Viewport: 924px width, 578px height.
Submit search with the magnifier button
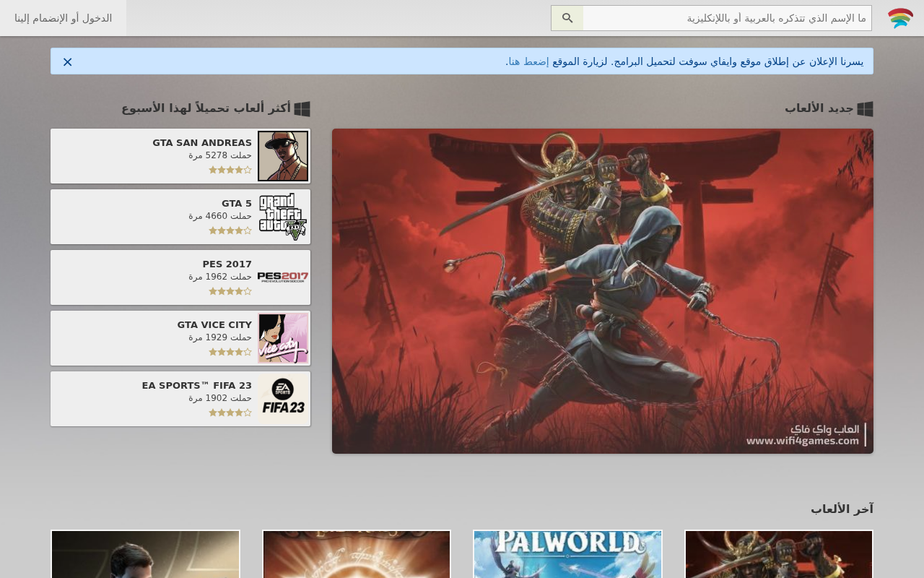[567, 18]
